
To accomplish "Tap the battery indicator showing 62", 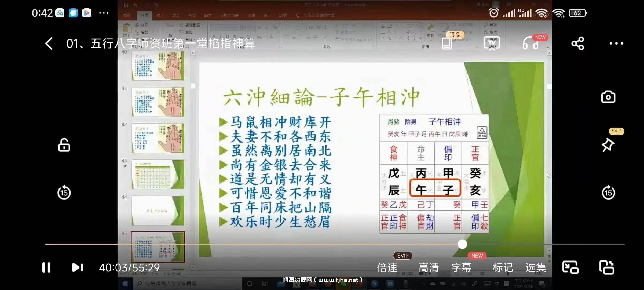I will (x=578, y=13).
